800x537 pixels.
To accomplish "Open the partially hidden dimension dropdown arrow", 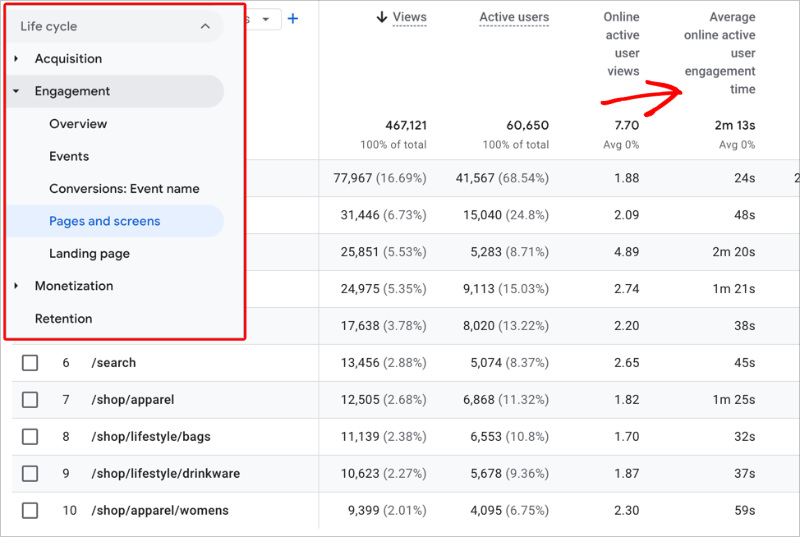I will click(266, 19).
